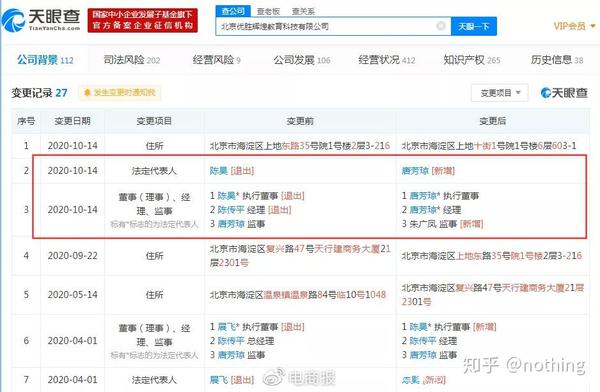Select the 查老板 search tab
This screenshot has height=392, width=600.
268,11
